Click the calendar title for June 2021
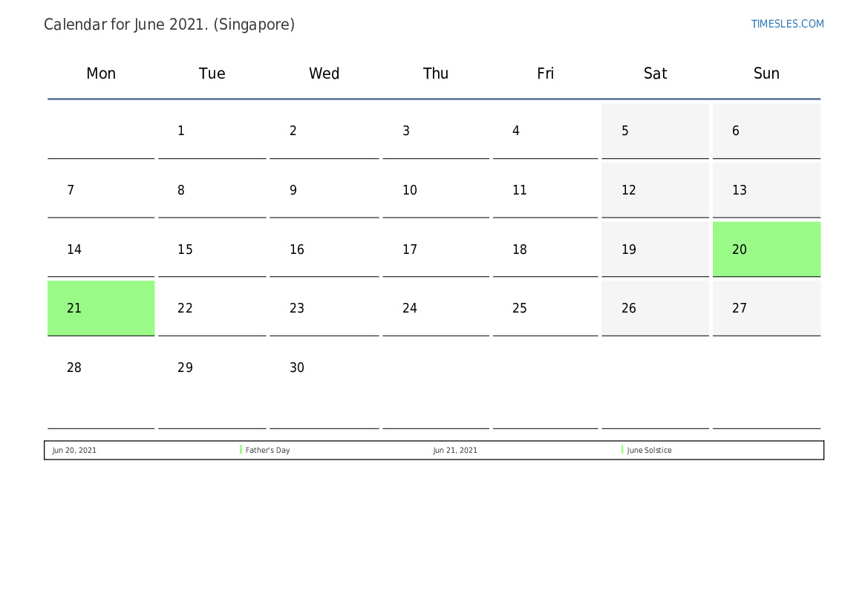 pos(169,25)
